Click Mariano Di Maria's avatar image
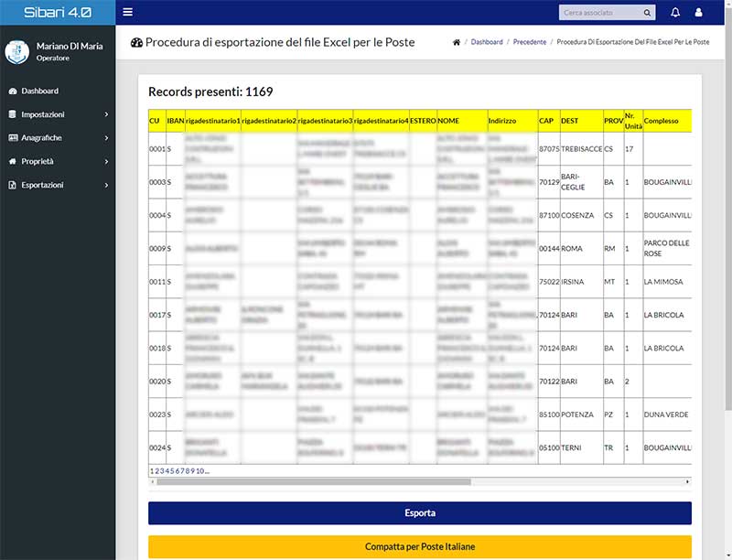The width and height of the screenshot is (732, 560). tap(17, 52)
